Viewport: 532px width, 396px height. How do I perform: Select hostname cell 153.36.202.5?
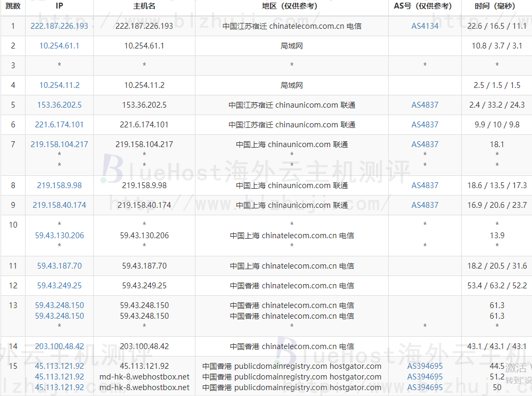pyautogui.click(x=144, y=104)
